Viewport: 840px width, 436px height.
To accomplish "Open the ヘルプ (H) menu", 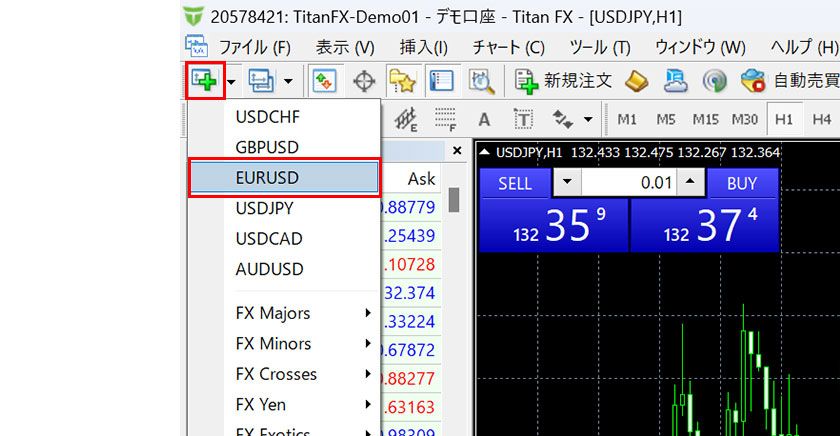I will [805, 48].
